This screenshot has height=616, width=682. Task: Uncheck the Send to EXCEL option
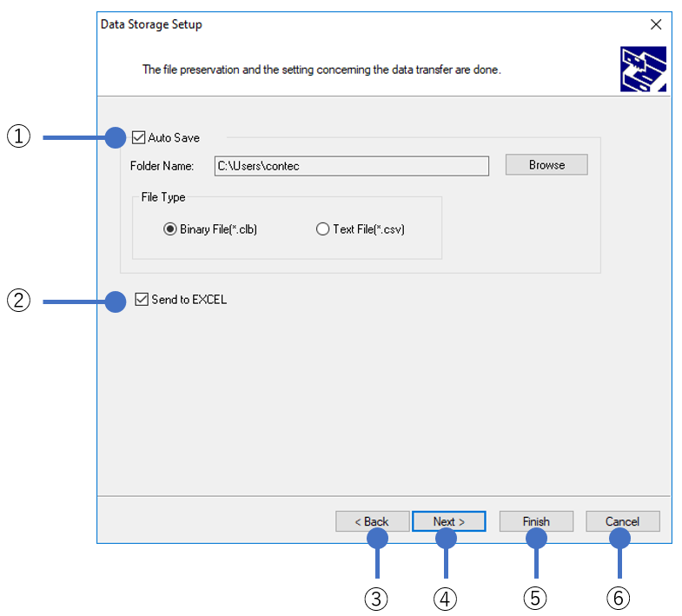click(x=143, y=300)
